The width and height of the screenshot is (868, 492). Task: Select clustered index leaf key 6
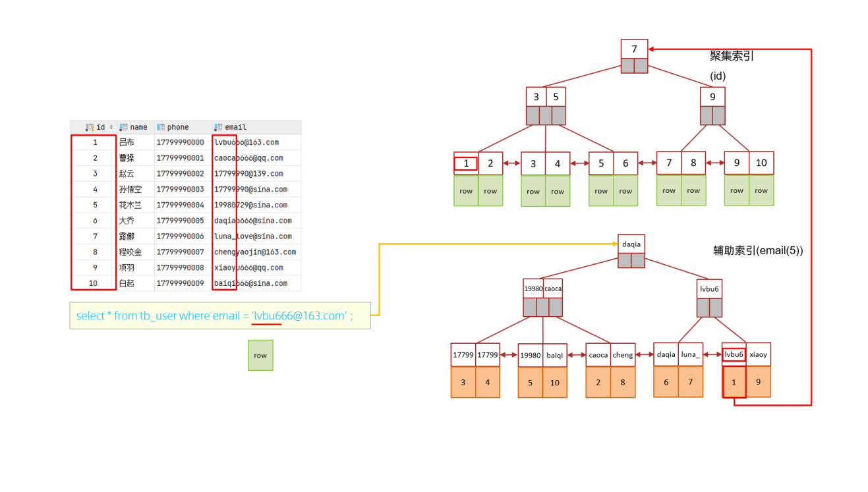(625, 163)
